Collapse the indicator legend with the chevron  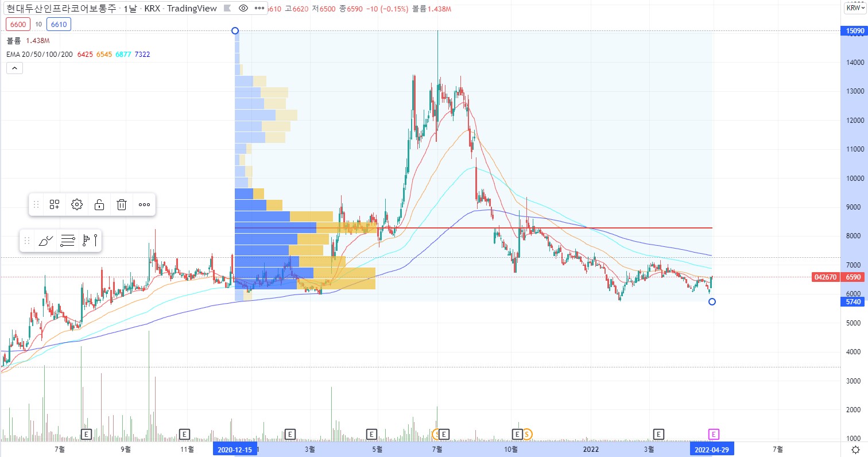(x=15, y=68)
